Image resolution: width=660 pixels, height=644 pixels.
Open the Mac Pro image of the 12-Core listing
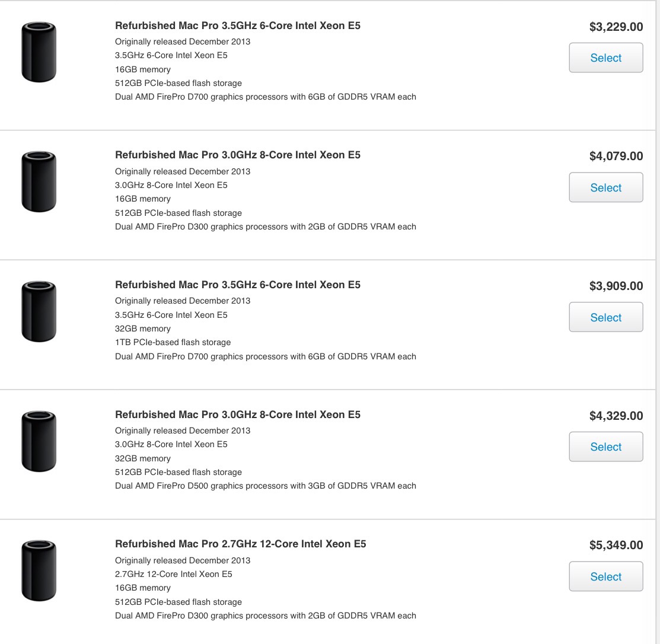coord(39,570)
